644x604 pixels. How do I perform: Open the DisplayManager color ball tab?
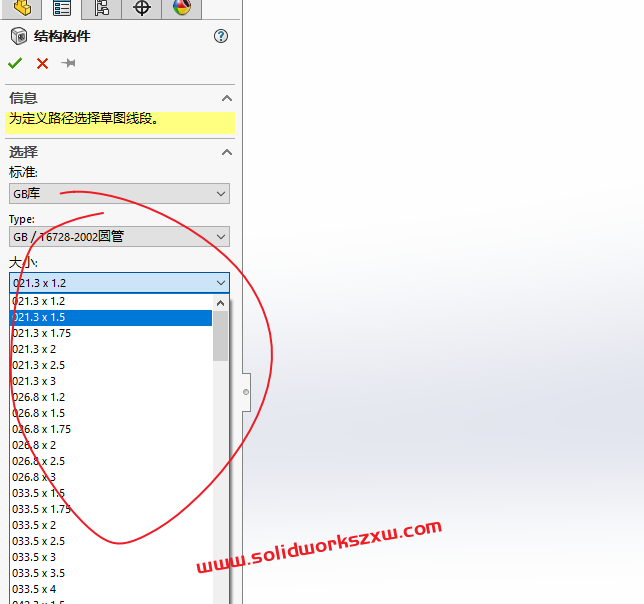pos(182,8)
